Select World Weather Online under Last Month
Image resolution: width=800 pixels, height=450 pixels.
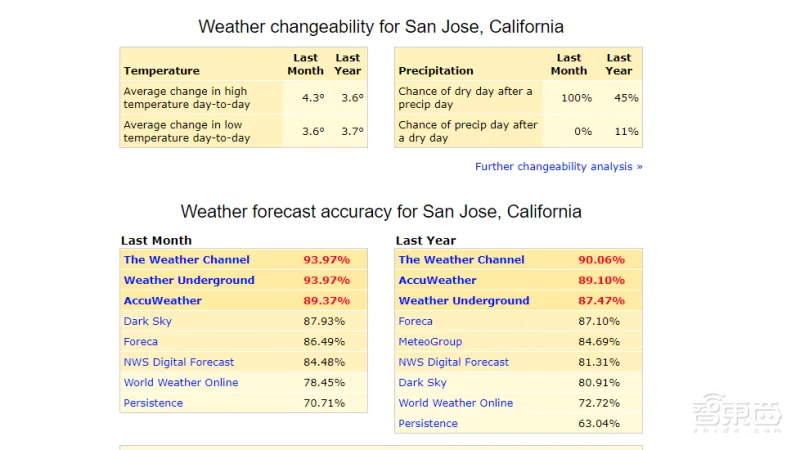click(x=180, y=382)
